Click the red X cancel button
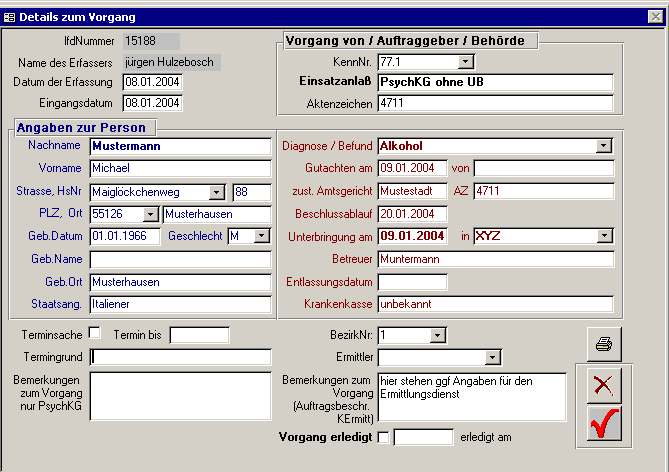 [604, 386]
